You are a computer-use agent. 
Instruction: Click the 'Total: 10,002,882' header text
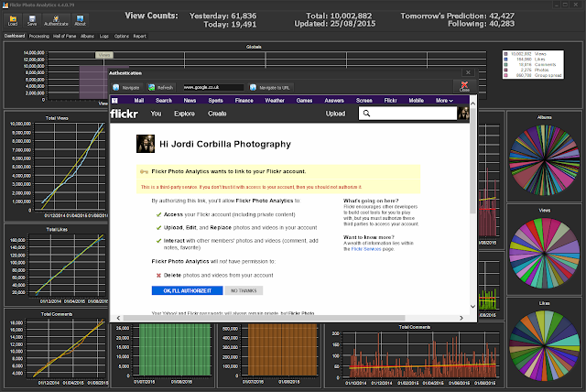(x=339, y=16)
